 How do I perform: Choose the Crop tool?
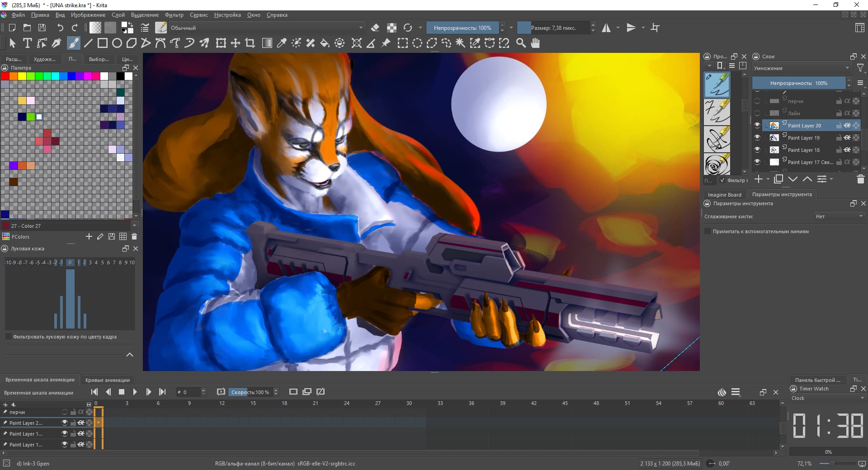(250, 43)
